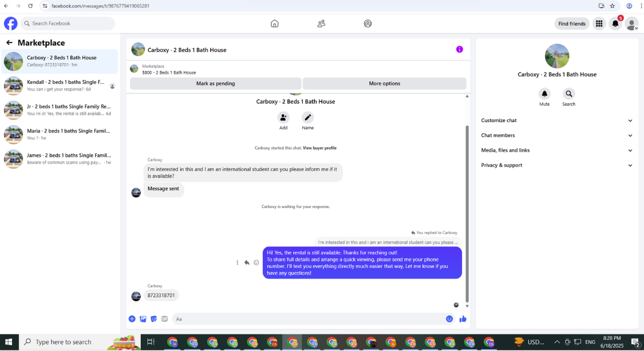Image resolution: width=644 pixels, height=351 pixels.
Task: Click the Add people icon
Action: tap(283, 117)
